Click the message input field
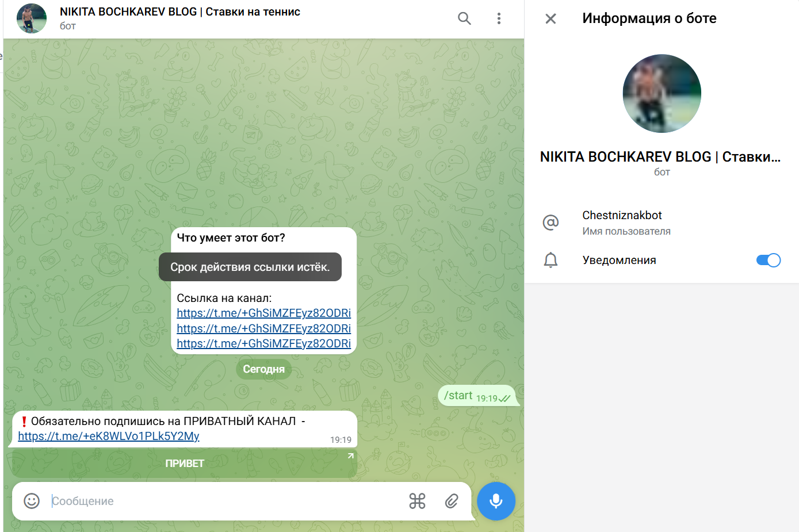The width and height of the screenshot is (799, 532). point(224,501)
